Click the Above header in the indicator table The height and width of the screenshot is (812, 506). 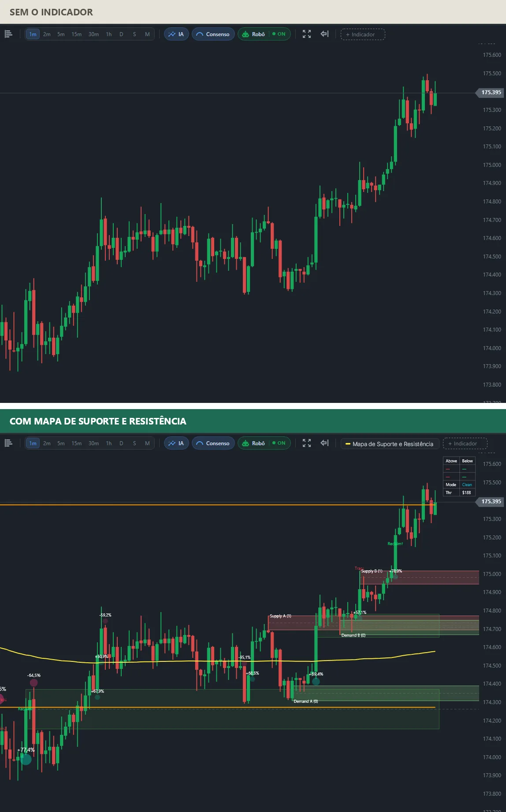tap(451, 461)
